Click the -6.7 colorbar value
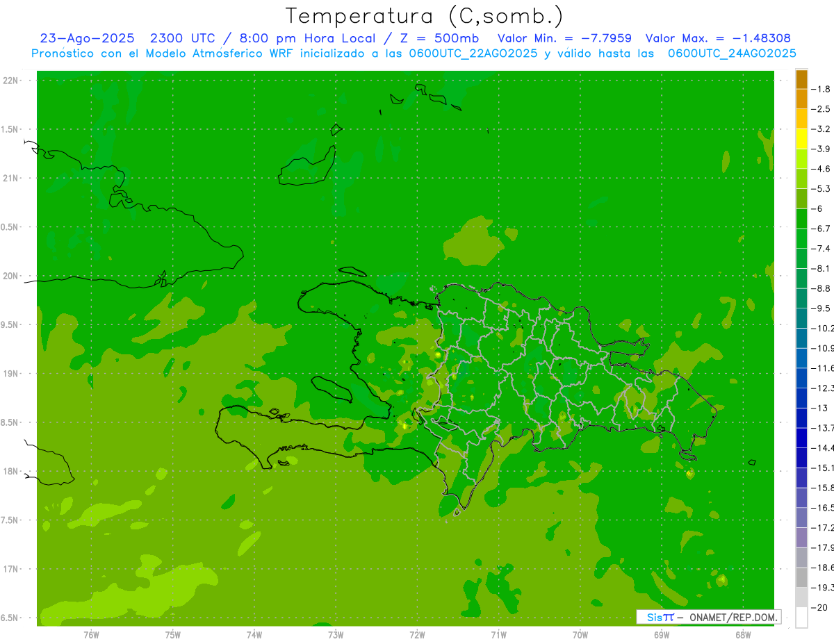Screen dimensions: 834x644 [821, 229]
